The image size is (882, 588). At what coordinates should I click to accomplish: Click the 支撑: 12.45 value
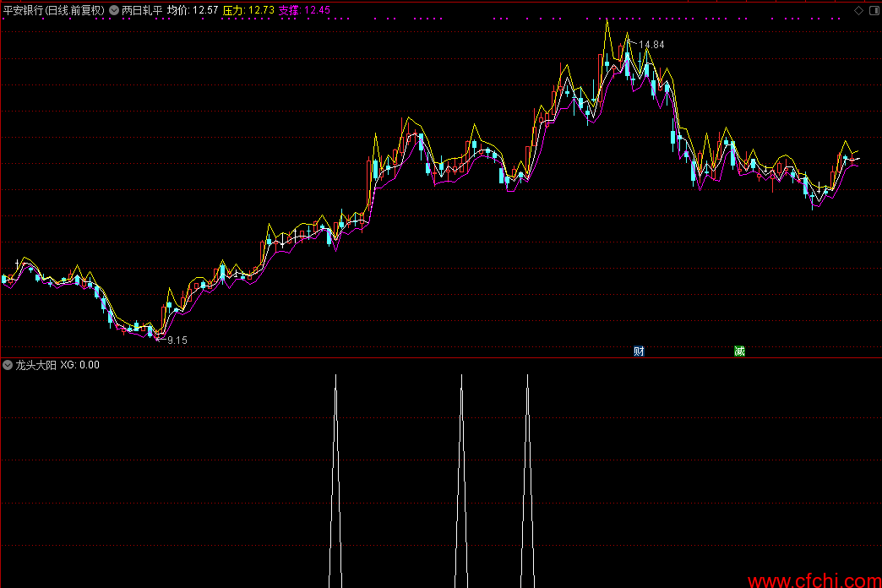[304, 10]
